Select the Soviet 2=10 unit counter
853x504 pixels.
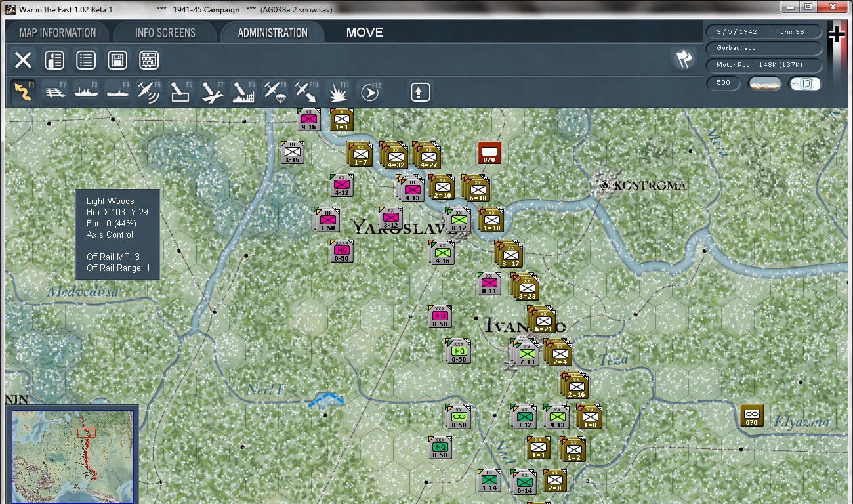point(442,187)
